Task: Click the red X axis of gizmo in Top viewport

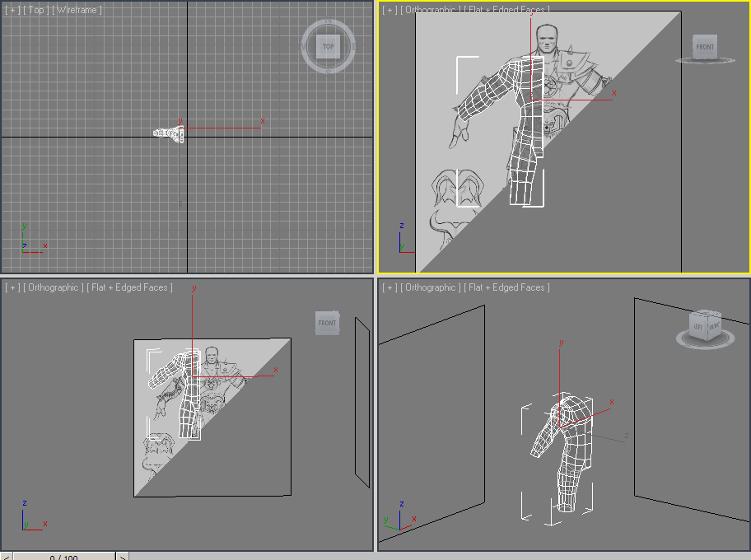Action: 222,128
